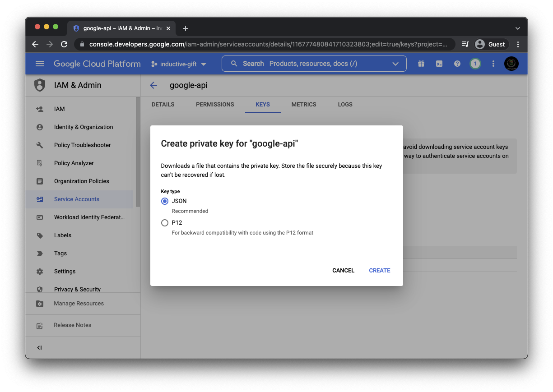553x392 pixels.
Task: Open the Policy Analyzer link
Action: coord(74,163)
